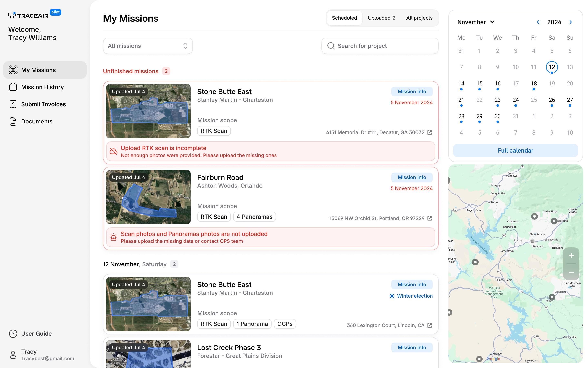The image size is (588, 368).
Task: Open external link for Decatur, GA address
Action: point(430,132)
